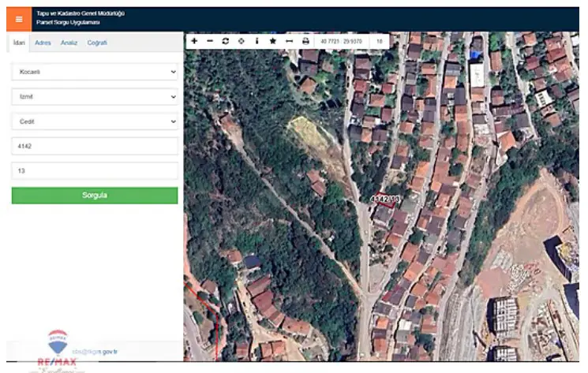Zoom in the map with plus icon
This screenshot has width=588, height=373.
[x=194, y=41]
